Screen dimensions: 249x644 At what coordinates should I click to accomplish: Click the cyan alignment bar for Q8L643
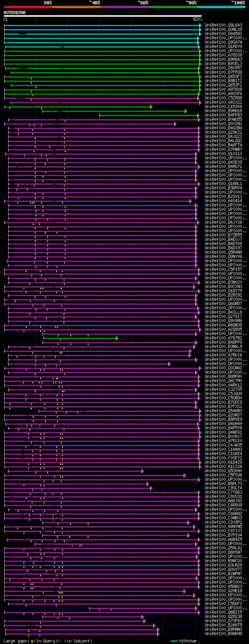103,25
